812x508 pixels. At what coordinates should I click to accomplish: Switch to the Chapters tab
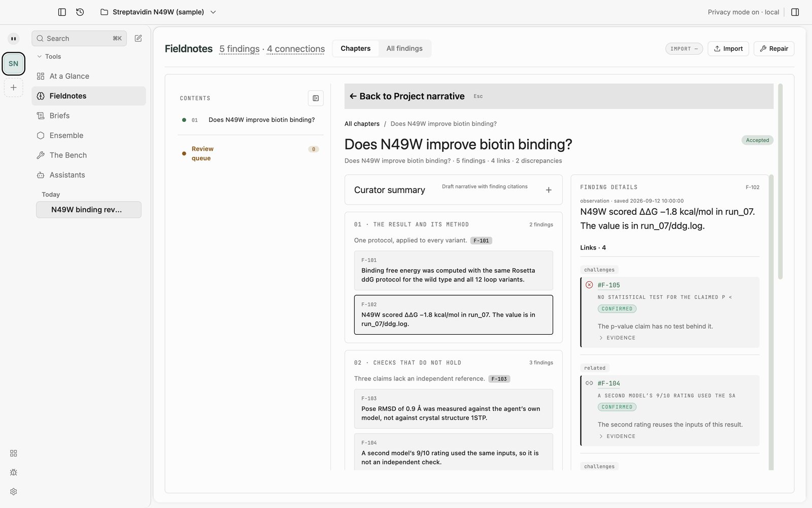(x=355, y=49)
